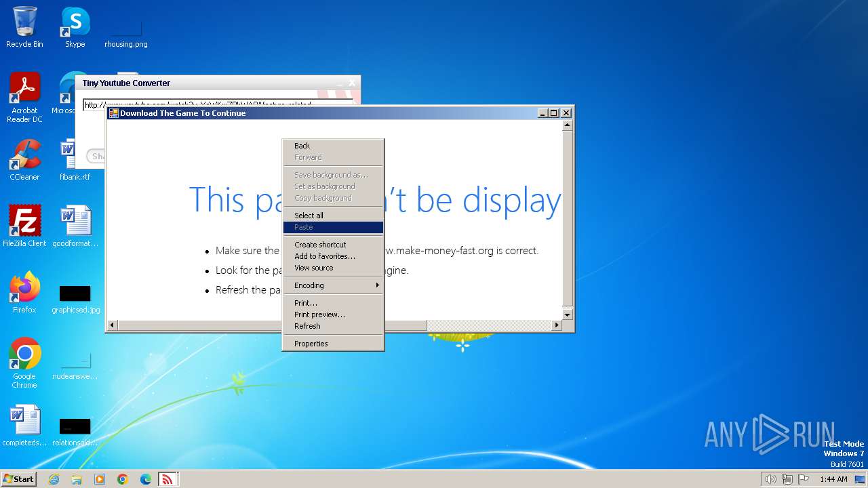Minimize Download The Game To Continue window
The height and width of the screenshot is (488, 868).
542,113
